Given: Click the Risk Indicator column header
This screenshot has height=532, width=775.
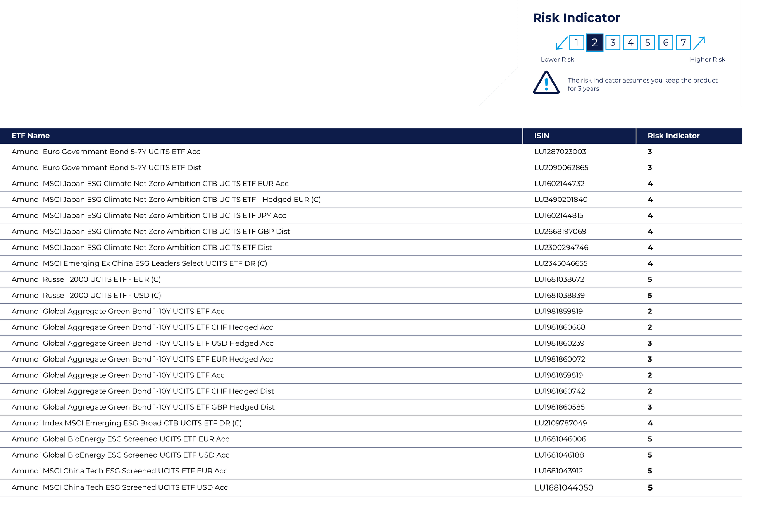Looking at the screenshot, I should tap(673, 136).
